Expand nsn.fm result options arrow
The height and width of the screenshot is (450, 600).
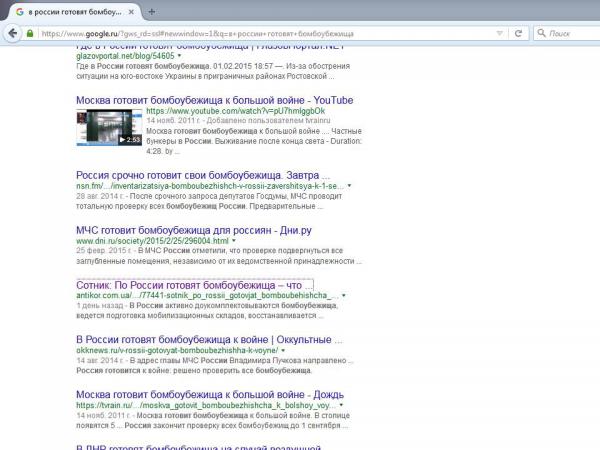tap(349, 186)
